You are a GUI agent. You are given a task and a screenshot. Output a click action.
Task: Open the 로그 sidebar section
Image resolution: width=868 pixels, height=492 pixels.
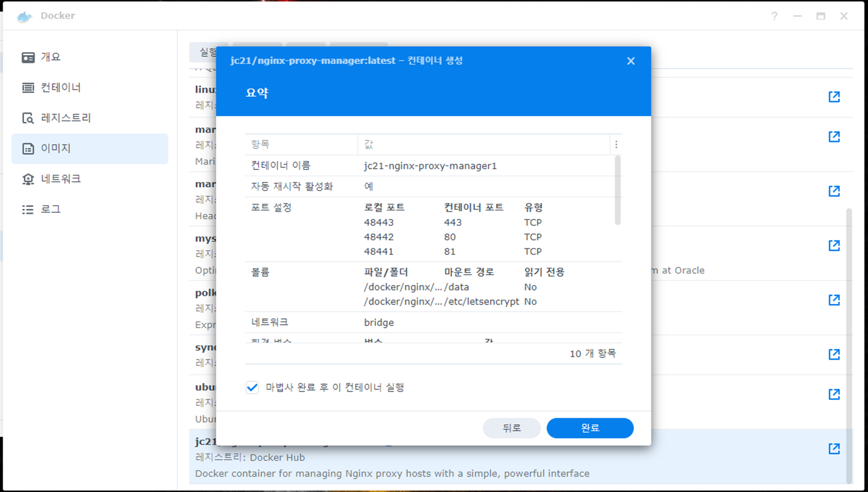coord(90,210)
